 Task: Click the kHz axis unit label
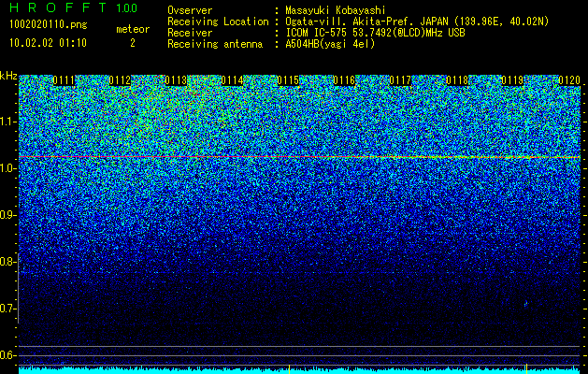tap(8, 76)
